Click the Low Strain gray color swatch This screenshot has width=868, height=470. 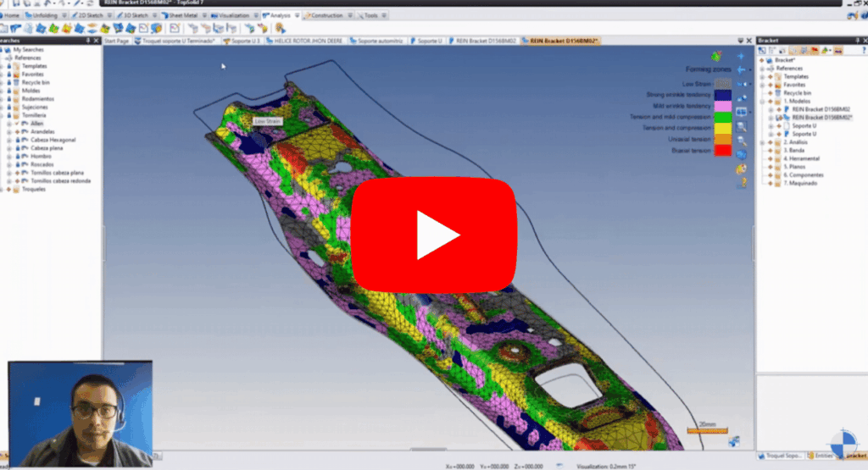722,84
